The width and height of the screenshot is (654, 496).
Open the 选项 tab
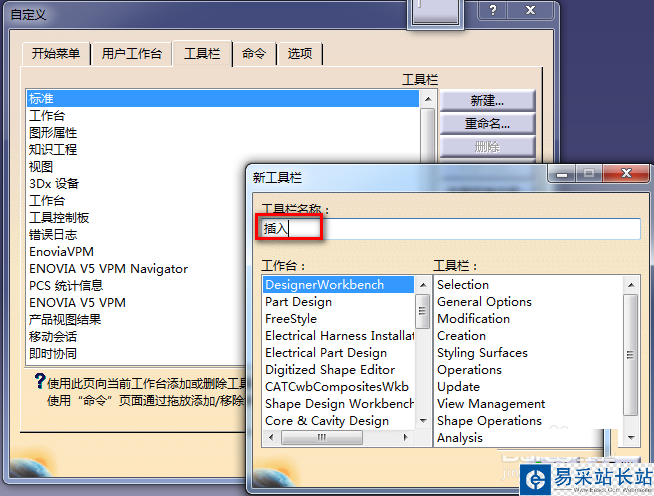(x=299, y=53)
